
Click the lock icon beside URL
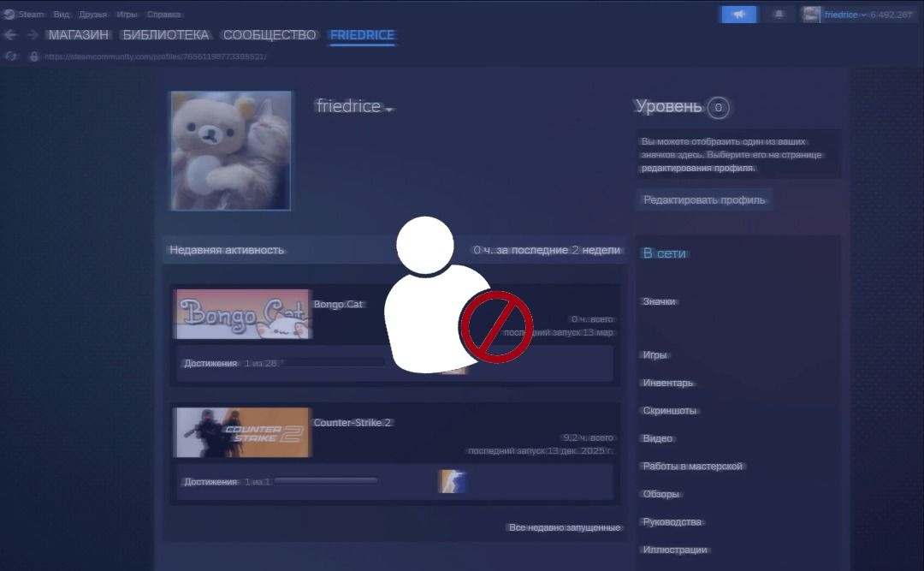click(x=34, y=56)
